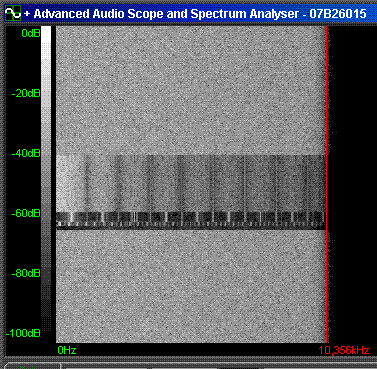Click the 0Hz frequency axis label

click(x=67, y=350)
